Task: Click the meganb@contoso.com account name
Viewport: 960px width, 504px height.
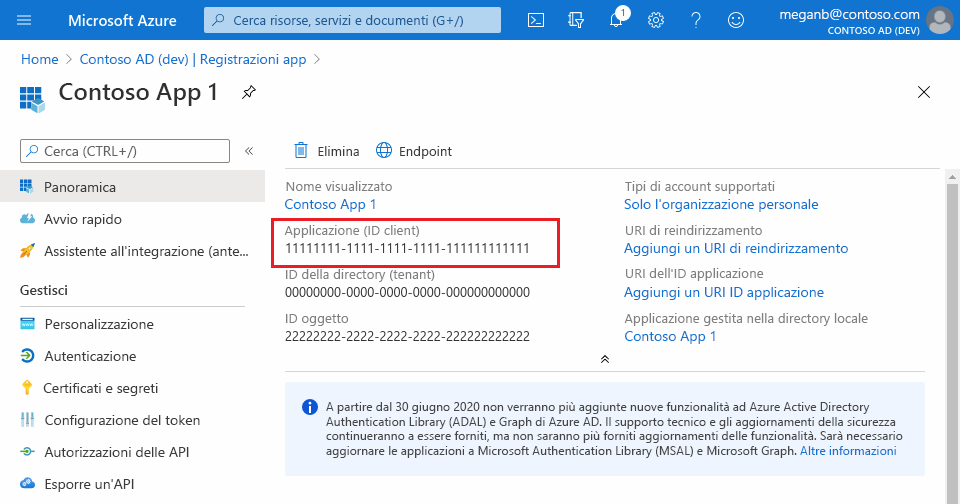Action: (x=849, y=14)
